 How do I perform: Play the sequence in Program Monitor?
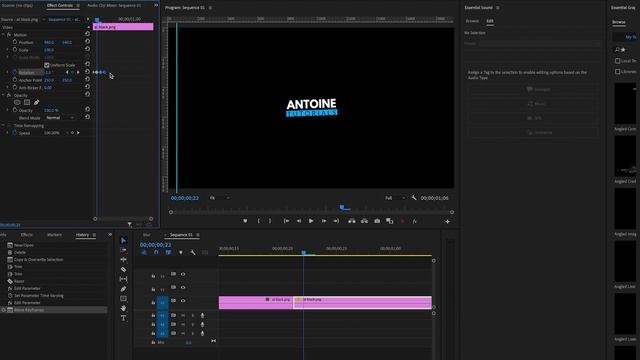pyautogui.click(x=311, y=221)
